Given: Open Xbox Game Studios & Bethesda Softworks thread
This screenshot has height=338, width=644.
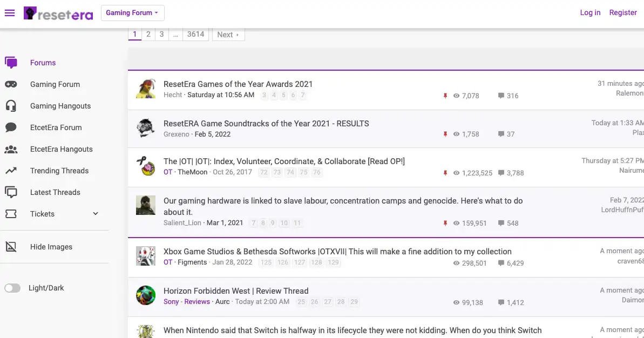Looking at the screenshot, I should (x=337, y=252).
